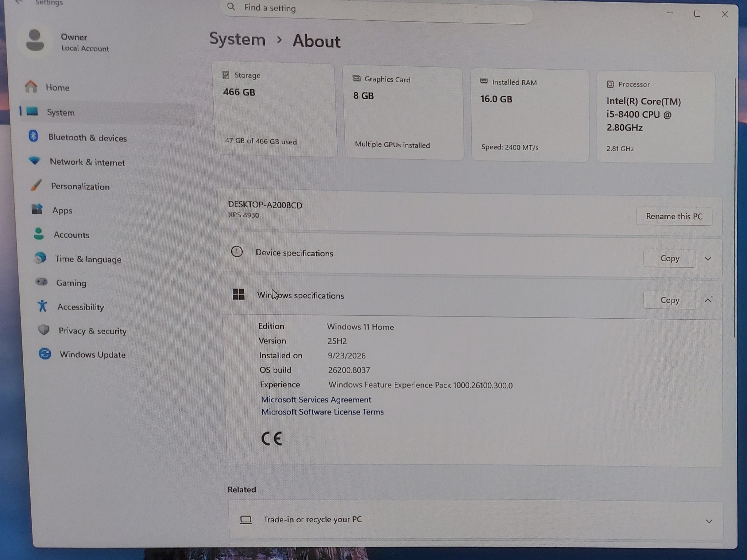Click Multiple GPUs installed text
Viewport: 747px width, 560px height.
392,145
